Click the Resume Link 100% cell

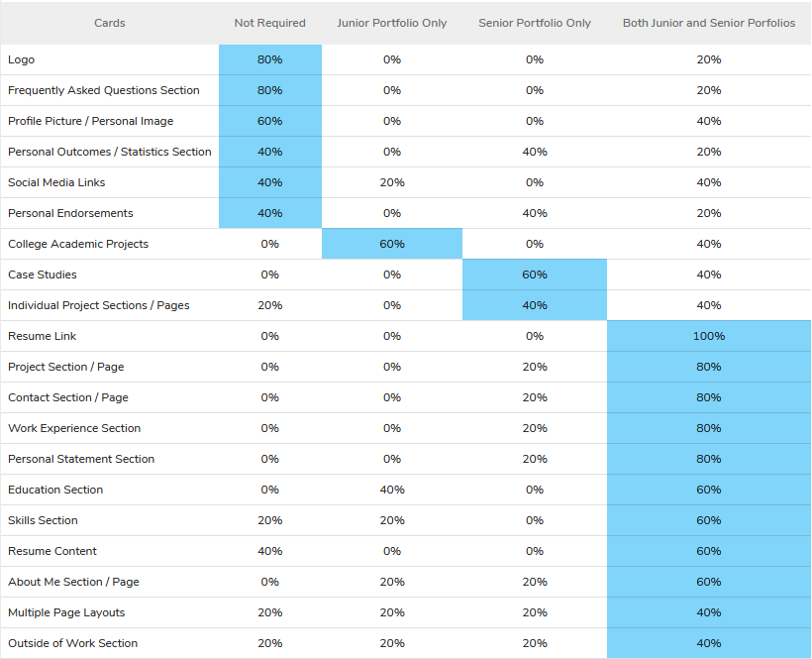[x=709, y=336]
